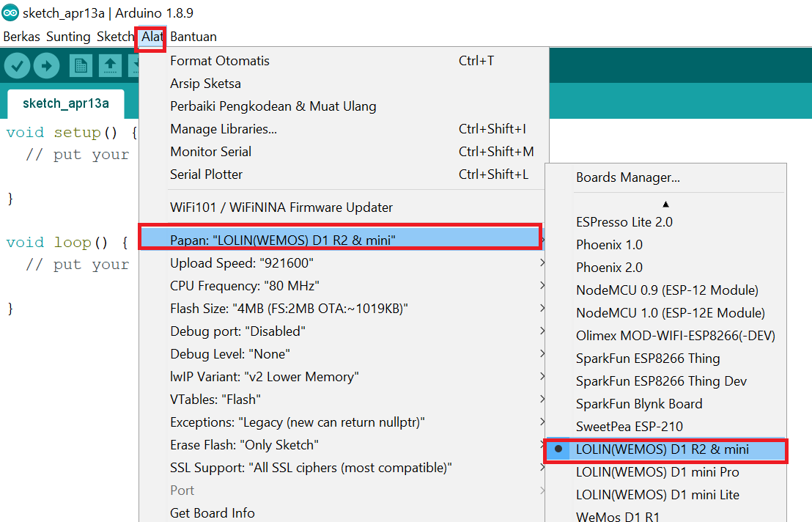The image size is (812, 522).
Task: Click the Upload arrow toolbar icon
Action: pos(46,66)
